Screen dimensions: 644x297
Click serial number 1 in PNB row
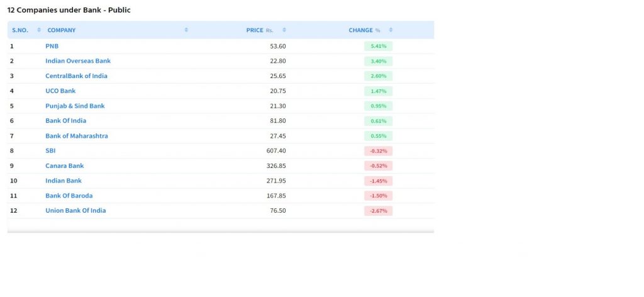coord(12,46)
